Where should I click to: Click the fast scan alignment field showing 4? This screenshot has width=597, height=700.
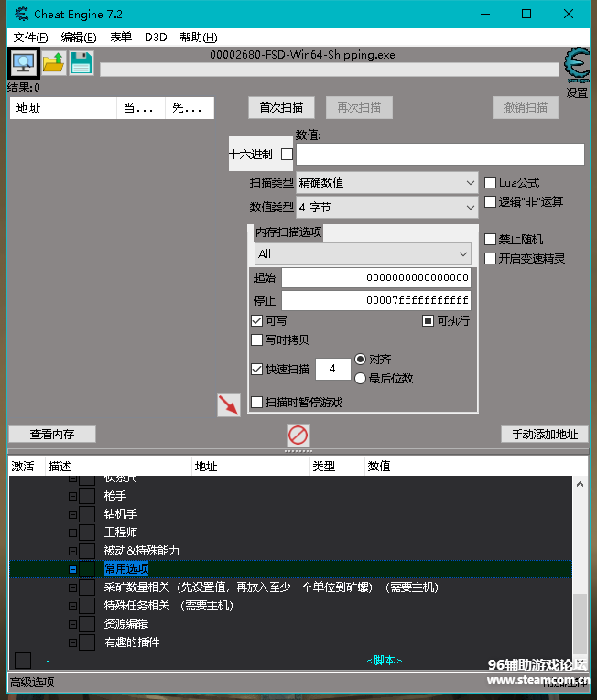click(x=333, y=369)
